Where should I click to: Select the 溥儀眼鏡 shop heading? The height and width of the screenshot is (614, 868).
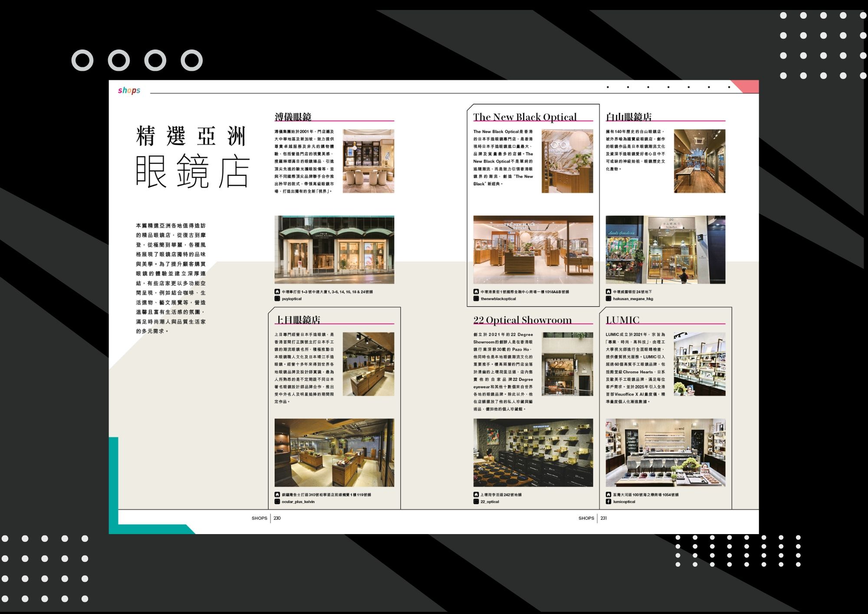[293, 116]
